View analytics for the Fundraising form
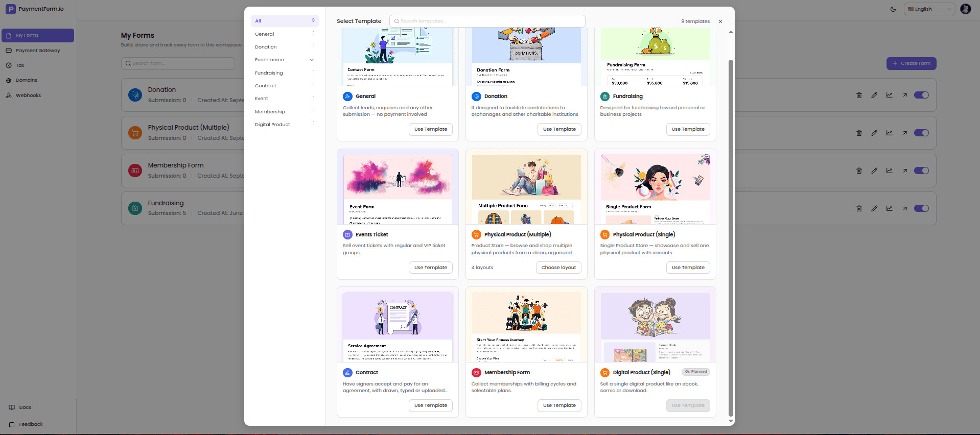The image size is (980, 435). pyautogui.click(x=890, y=208)
